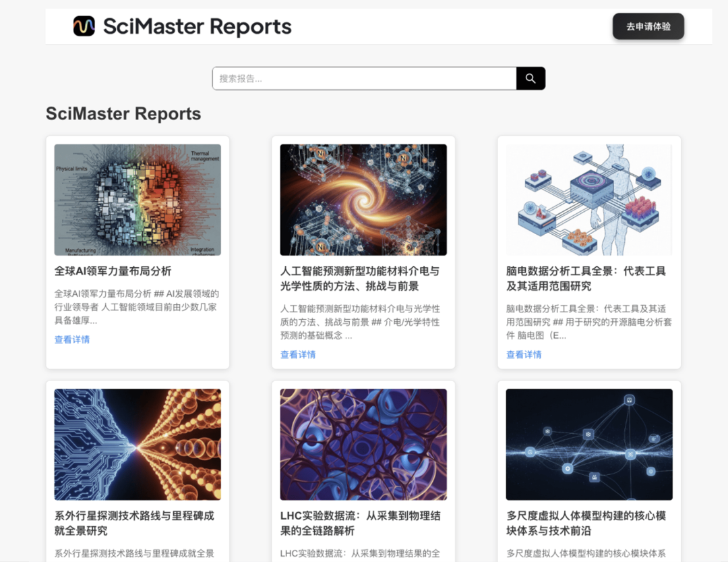
Task: Open galaxy spiral thumbnail of 人工智能预测新型功能材料 report
Action: pos(363,200)
